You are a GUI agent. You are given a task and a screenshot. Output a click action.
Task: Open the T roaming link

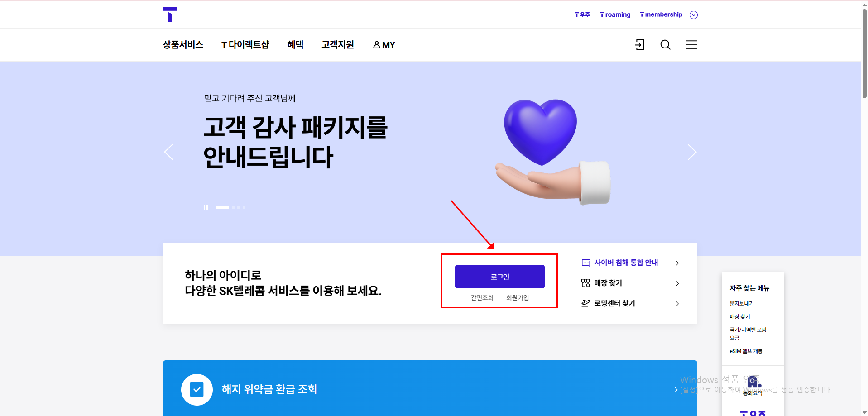(x=615, y=14)
